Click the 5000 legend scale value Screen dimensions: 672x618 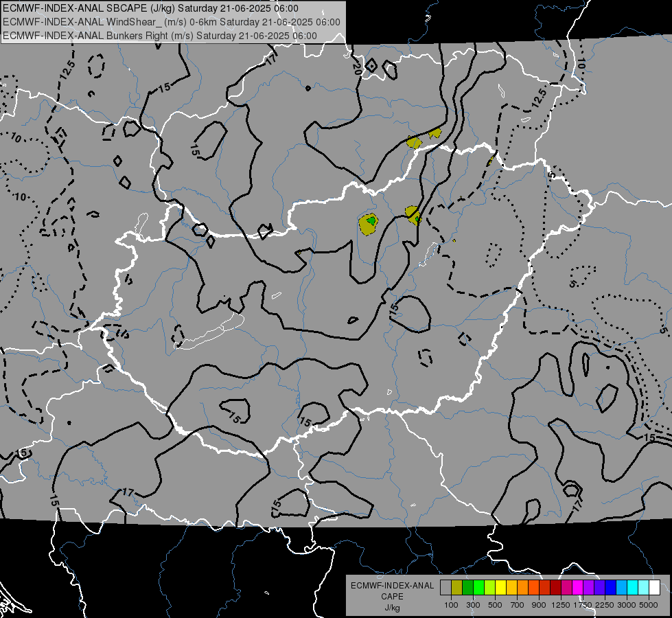pos(649,605)
